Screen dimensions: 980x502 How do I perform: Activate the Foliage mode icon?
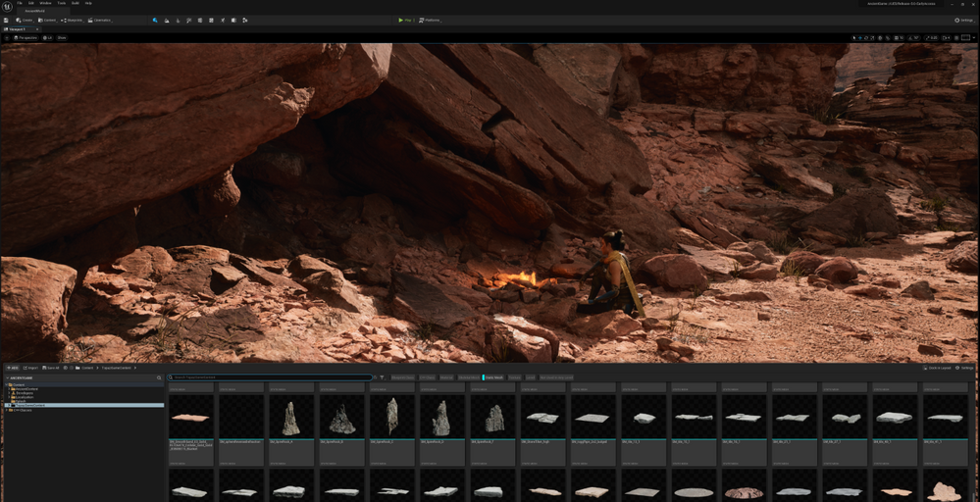coord(178,20)
